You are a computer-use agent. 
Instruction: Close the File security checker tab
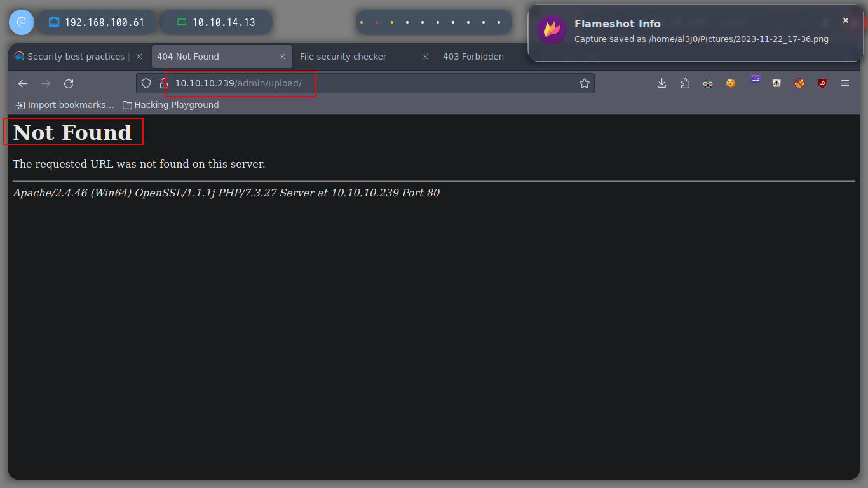pyautogui.click(x=425, y=57)
